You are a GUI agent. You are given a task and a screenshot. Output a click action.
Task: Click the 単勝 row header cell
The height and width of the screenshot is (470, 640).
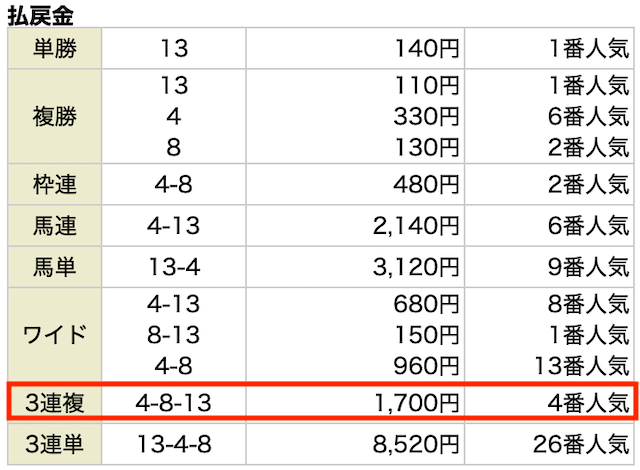coord(55,49)
